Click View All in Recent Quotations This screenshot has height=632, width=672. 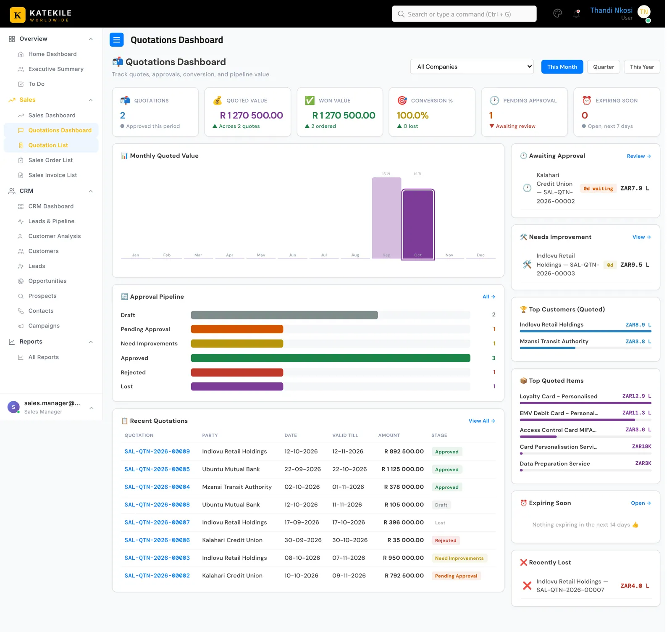pyautogui.click(x=482, y=421)
